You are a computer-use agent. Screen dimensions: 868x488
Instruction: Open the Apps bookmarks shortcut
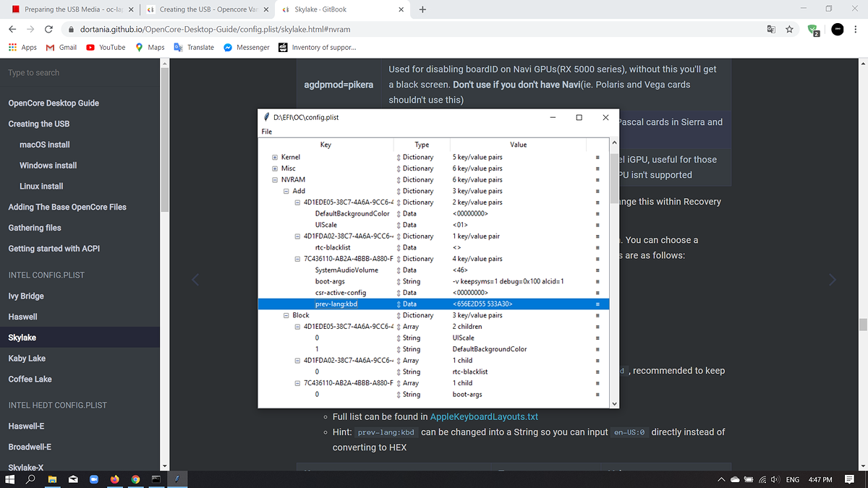coord(22,47)
